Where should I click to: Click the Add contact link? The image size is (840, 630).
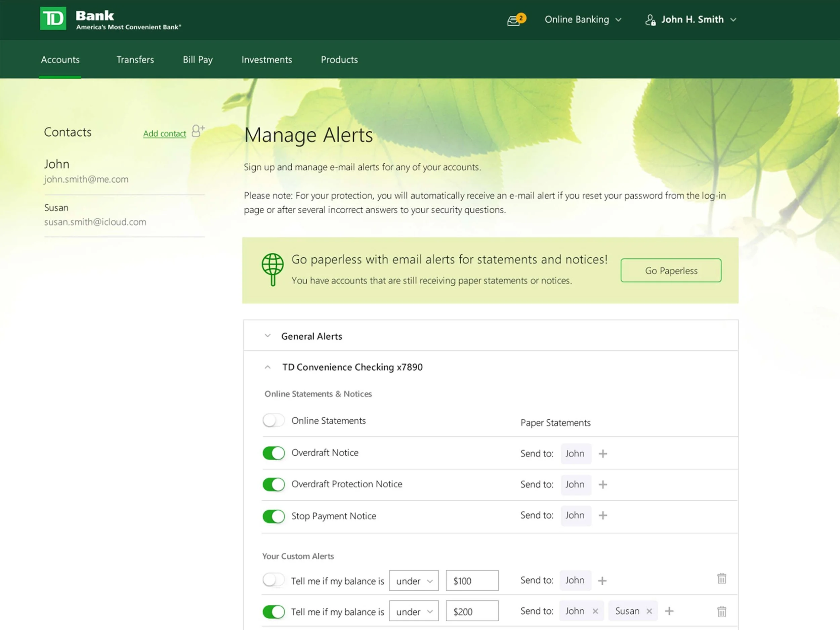[x=164, y=134]
